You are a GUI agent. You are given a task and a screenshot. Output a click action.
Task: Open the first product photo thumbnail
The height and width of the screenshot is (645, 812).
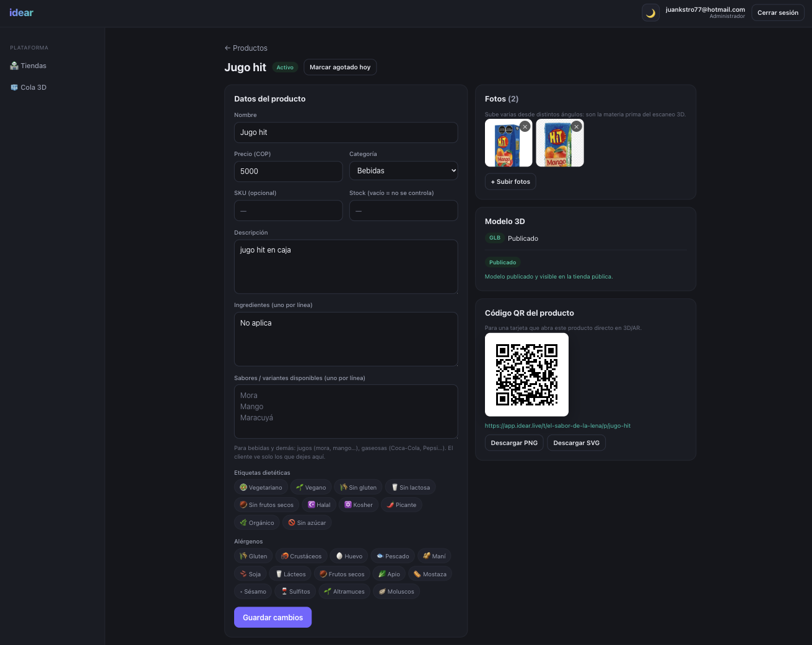click(x=508, y=143)
